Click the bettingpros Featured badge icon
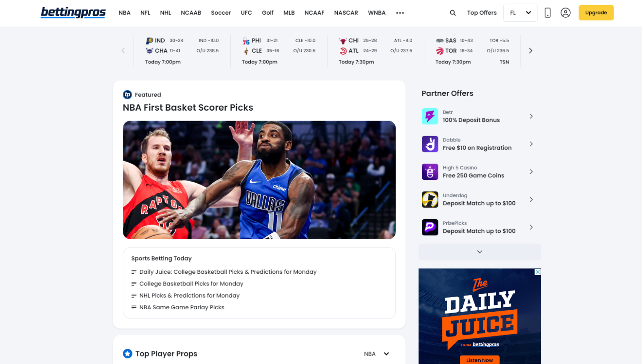Viewport: 642px width, 364px height. [x=127, y=95]
